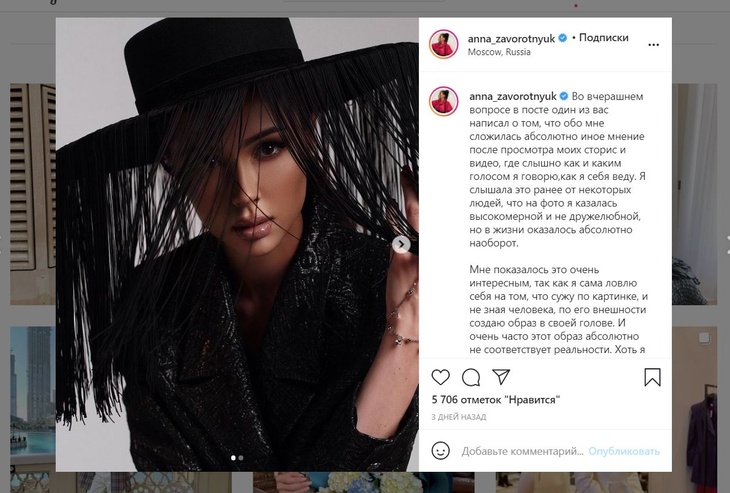Click the caption profile avatar
The image size is (730, 493).
tap(443, 101)
